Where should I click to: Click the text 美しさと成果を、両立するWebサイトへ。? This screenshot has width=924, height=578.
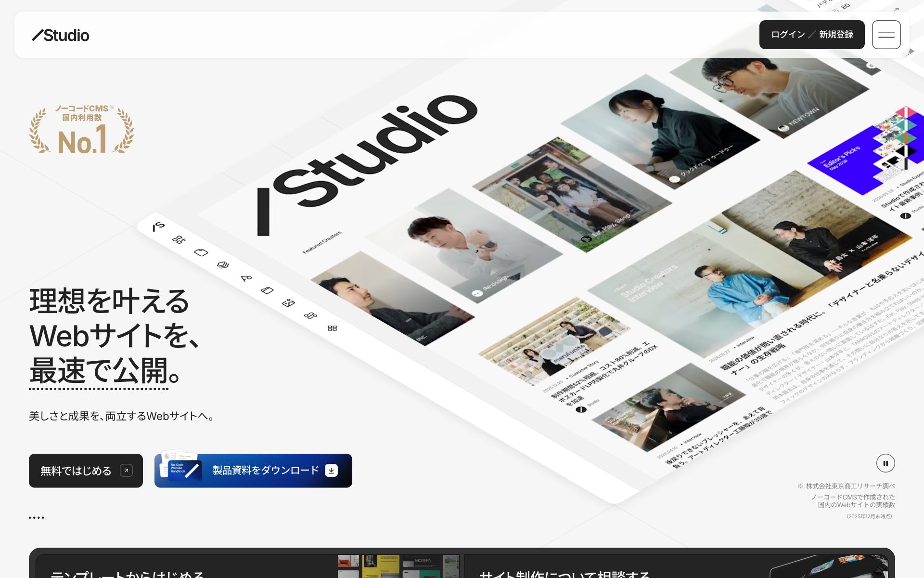pyautogui.click(x=122, y=416)
